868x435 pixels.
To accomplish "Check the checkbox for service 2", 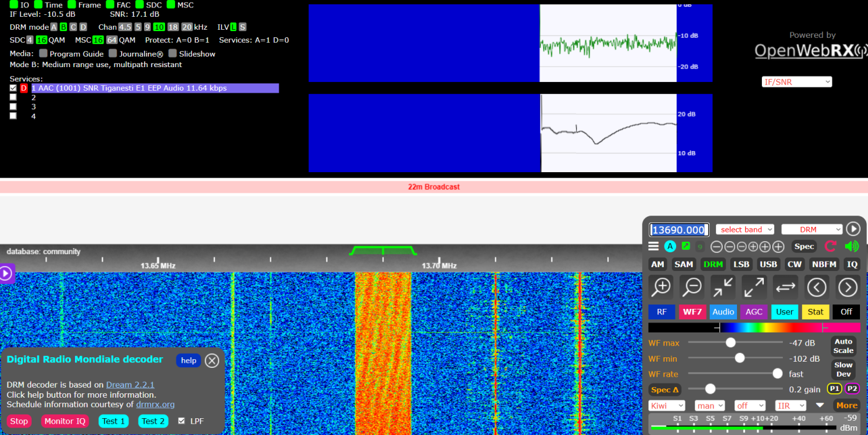I will point(13,97).
